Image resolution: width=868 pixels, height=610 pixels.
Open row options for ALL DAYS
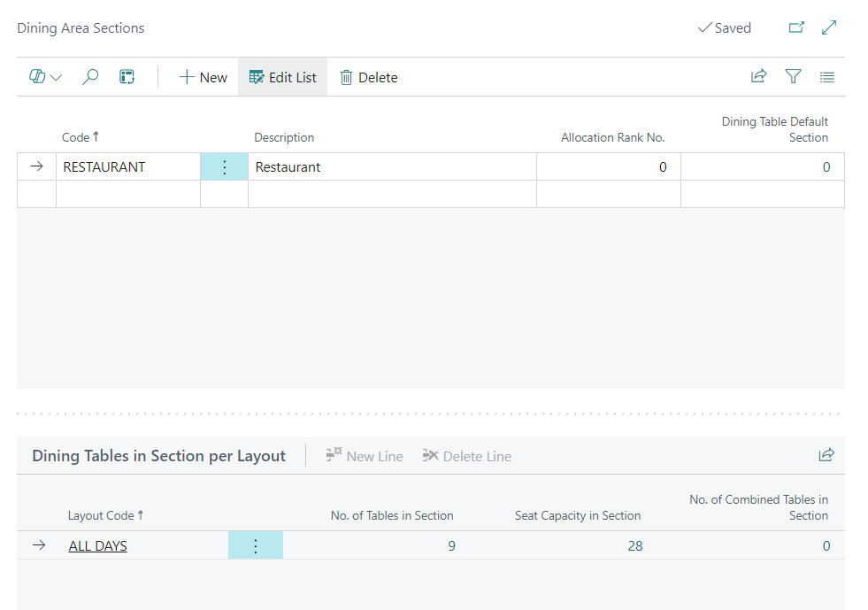tap(256, 545)
